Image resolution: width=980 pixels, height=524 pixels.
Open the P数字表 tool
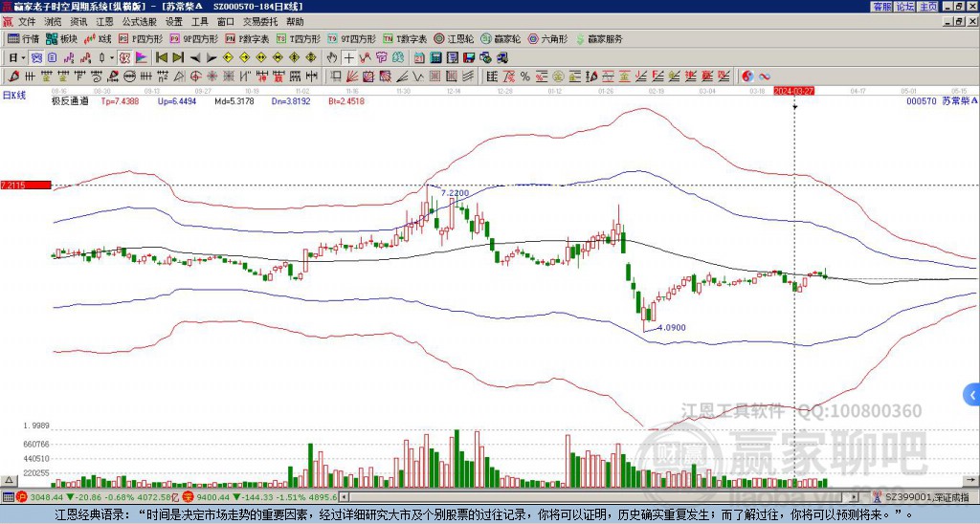click(247, 38)
